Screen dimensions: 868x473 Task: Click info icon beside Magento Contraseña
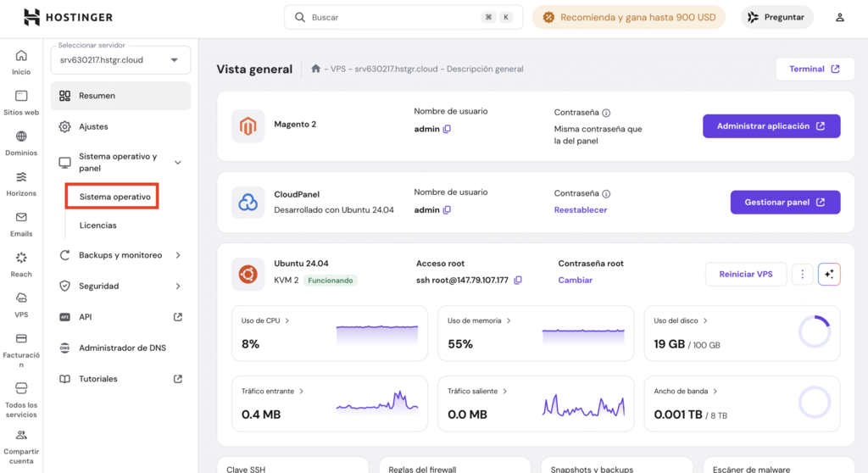pyautogui.click(x=606, y=113)
